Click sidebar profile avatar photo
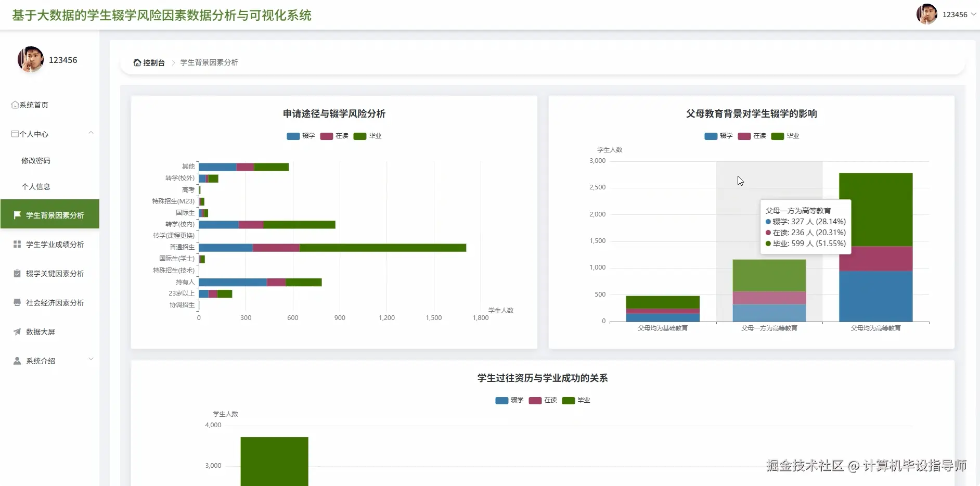 (31, 59)
